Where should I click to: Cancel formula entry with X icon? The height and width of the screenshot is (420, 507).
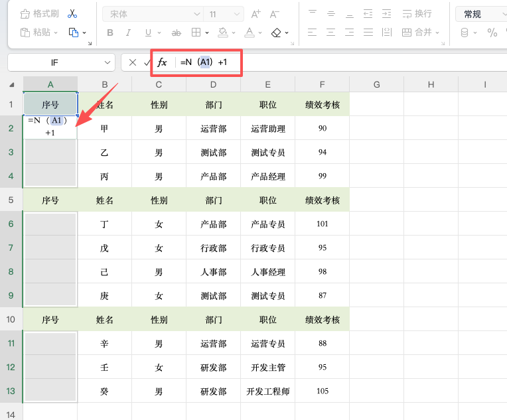click(133, 62)
